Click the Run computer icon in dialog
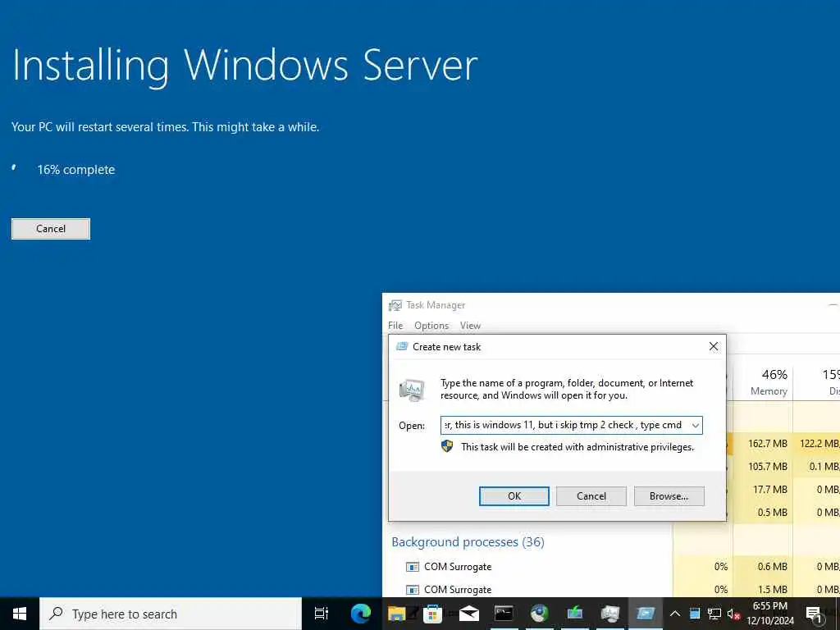The width and height of the screenshot is (840, 630). pos(412,390)
